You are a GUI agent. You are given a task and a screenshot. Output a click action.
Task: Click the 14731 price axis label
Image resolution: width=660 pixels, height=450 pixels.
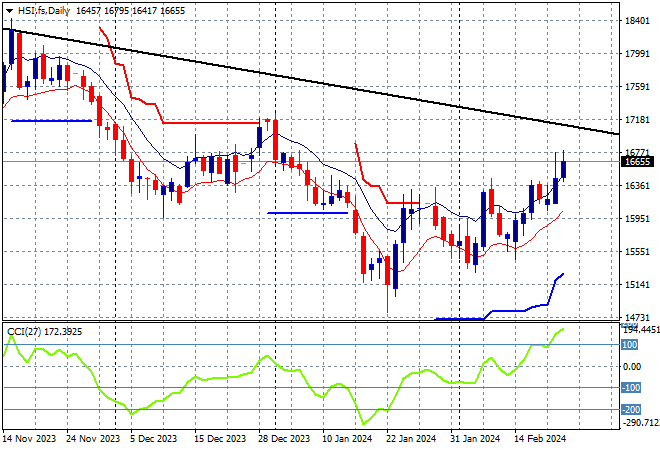tap(637, 317)
